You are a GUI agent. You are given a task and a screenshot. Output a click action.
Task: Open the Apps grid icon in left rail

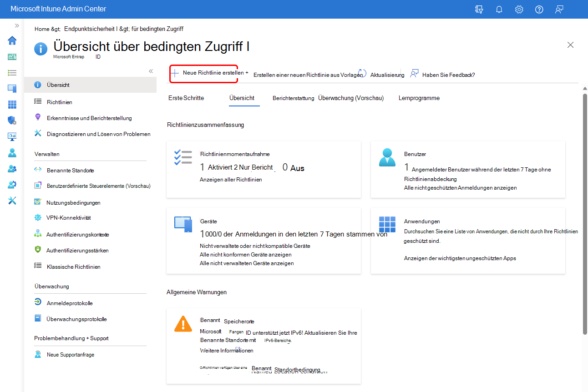click(x=12, y=105)
